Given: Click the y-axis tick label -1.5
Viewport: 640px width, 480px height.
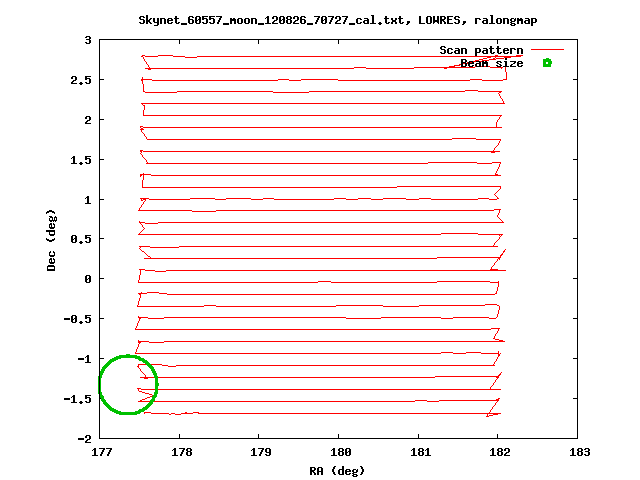Looking at the screenshot, I should (78, 399).
